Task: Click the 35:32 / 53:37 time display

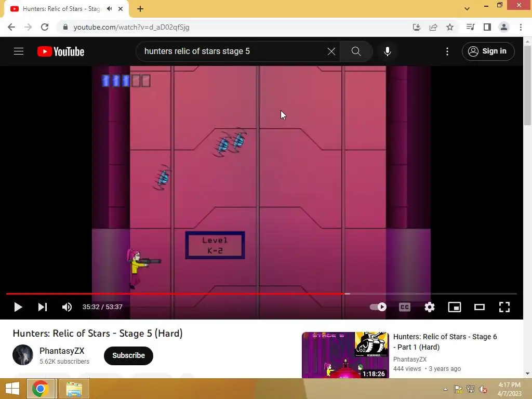Action: [102, 307]
